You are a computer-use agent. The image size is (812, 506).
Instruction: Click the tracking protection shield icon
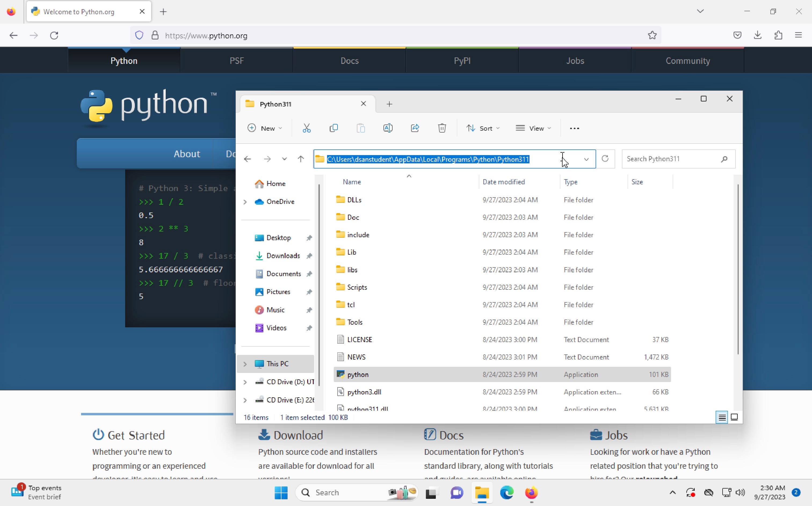[x=139, y=35]
